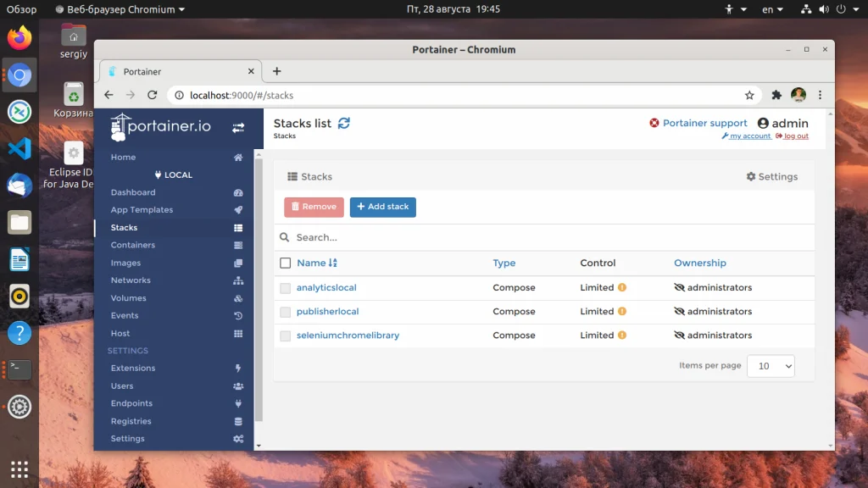Screen dimensions: 868x488
Task: Click the refresh icon beside Stacks list
Action: [343, 123]
